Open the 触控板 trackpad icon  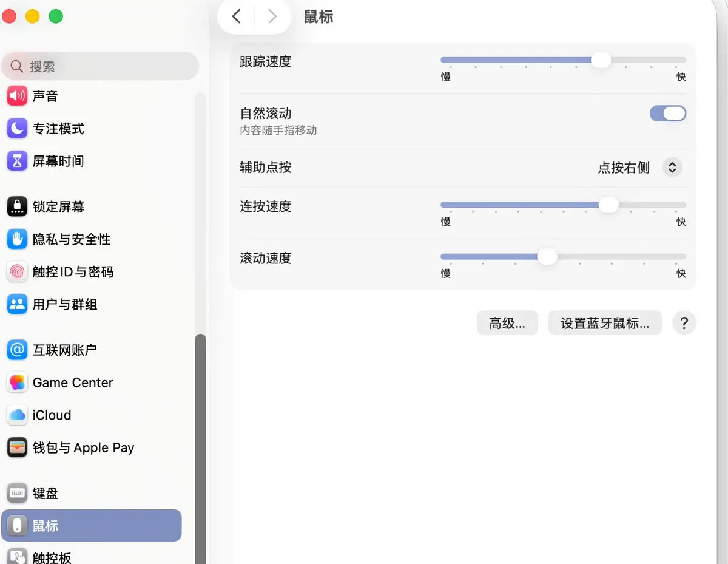17,557
